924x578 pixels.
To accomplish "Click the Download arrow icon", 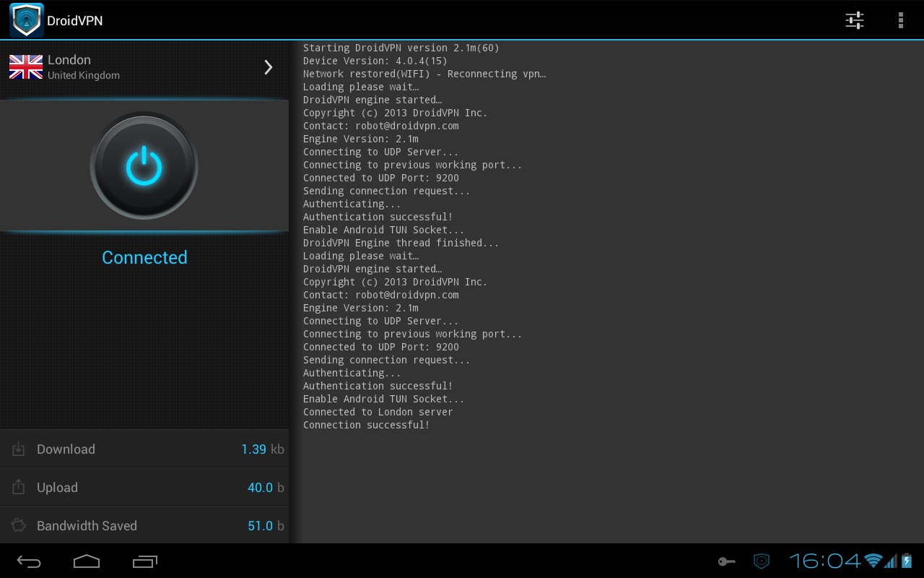I will [18, 449].
